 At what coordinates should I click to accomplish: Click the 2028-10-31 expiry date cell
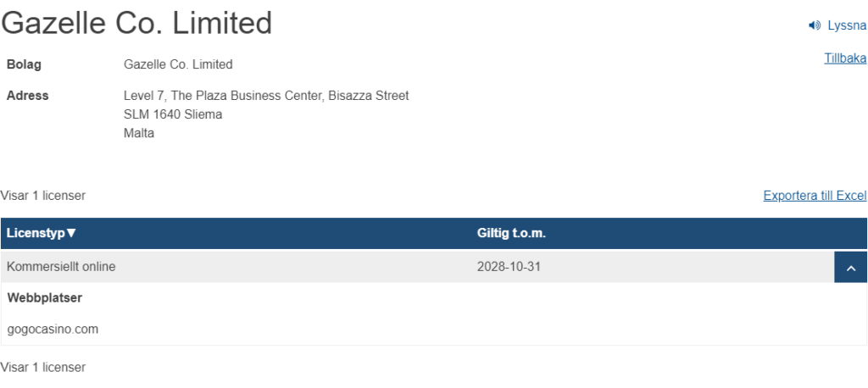tap(509, 267)
